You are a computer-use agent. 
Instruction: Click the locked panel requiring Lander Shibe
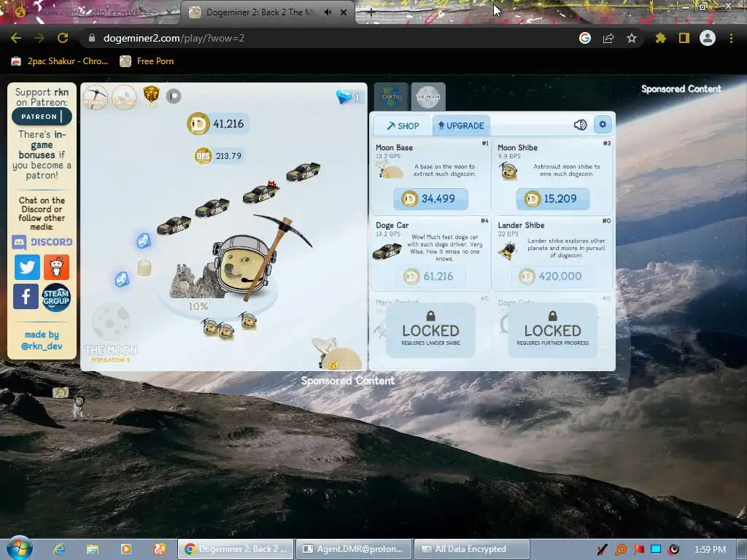click(430, 330)
